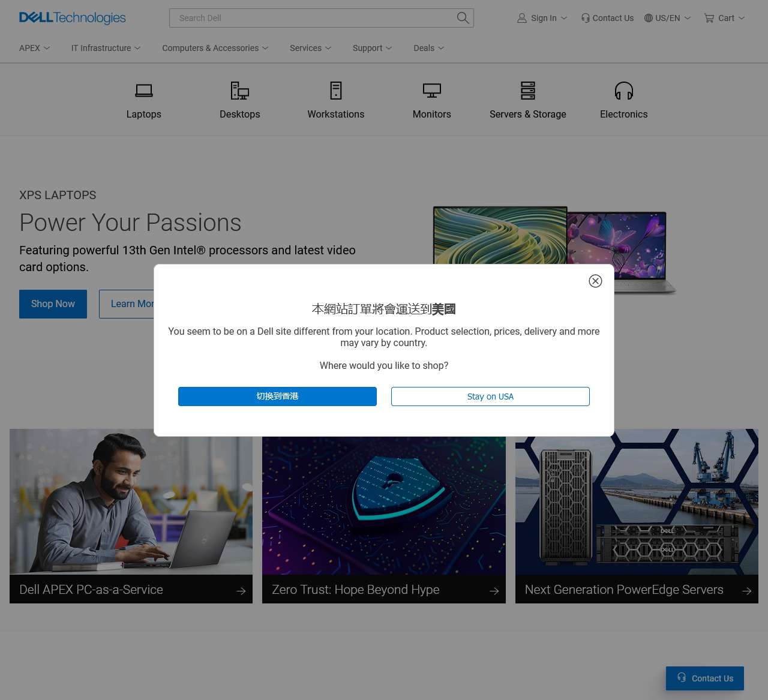The image size is (768, 700).
Task: Click the Laptops label text
Action: tap(144, 114)
